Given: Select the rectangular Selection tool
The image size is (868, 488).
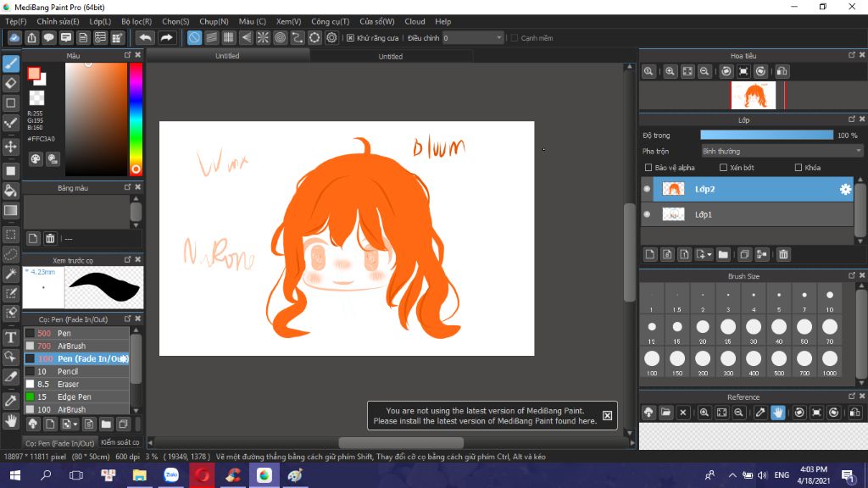Looking at the screenshot, I should (11, 235).
